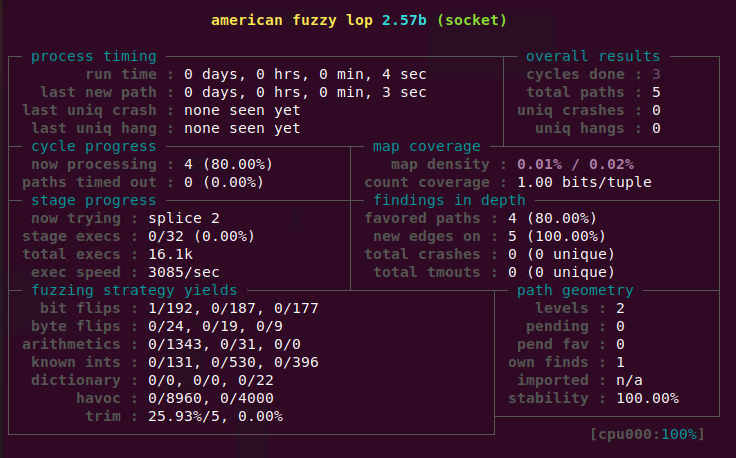Click 'none seen yet' beside last uniq hang
This screenshot has height=458, width=736.
tap(242, 129)
